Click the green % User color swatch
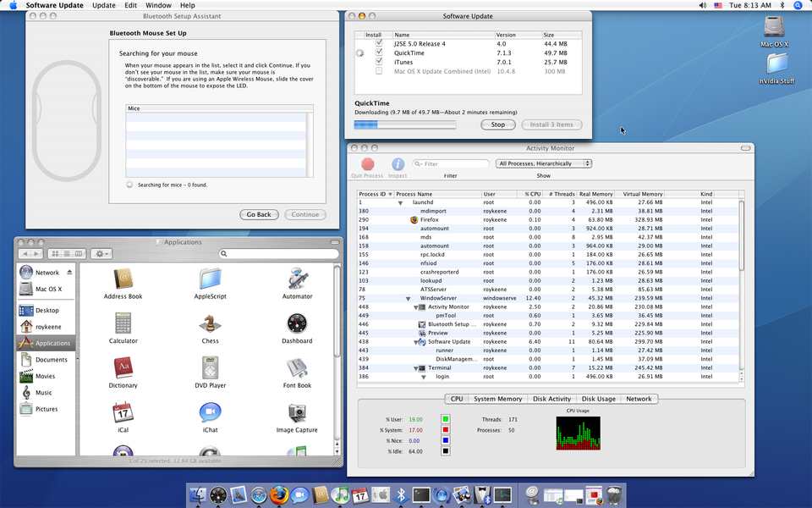 [x=446, y=419]
